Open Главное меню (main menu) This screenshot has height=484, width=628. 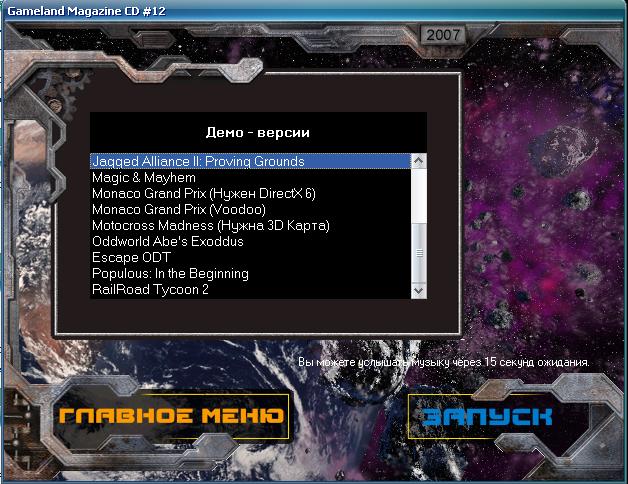pyautogui.click(x=171, y=416)
